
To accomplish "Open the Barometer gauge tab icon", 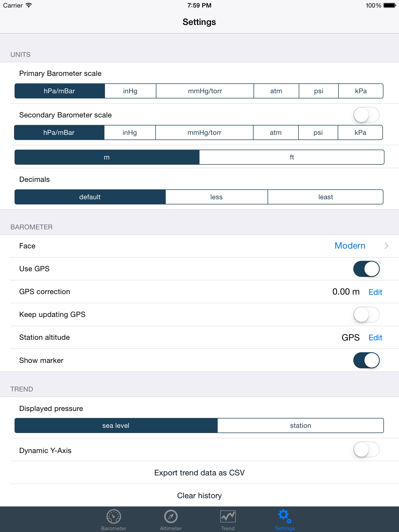I will pyautogui.click(x=114, y=516).
